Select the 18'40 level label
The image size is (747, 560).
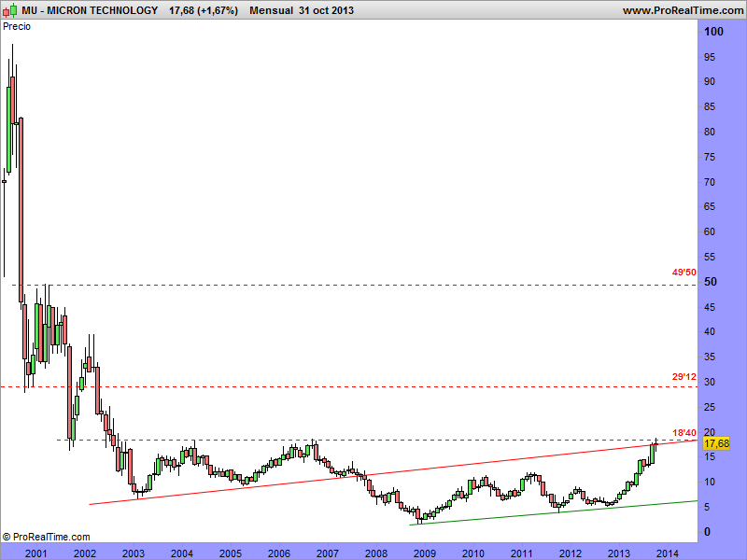coord(684,432)
